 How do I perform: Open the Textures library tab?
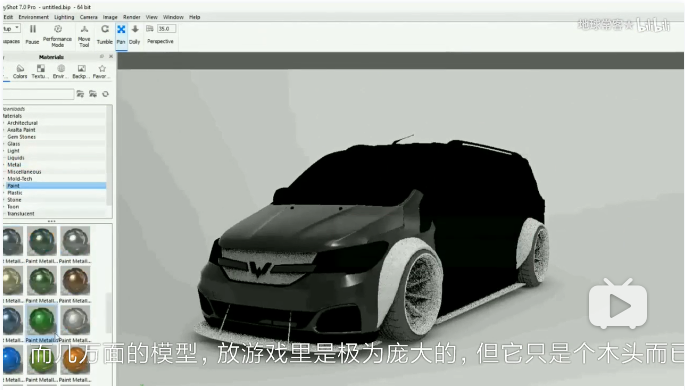[x=40, y=72]
